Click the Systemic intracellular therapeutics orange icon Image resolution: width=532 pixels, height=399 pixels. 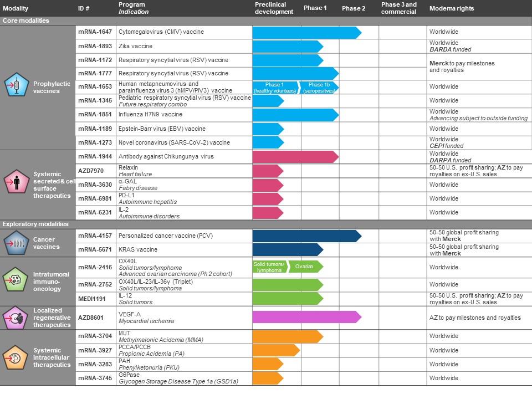(x=16, y=357)
